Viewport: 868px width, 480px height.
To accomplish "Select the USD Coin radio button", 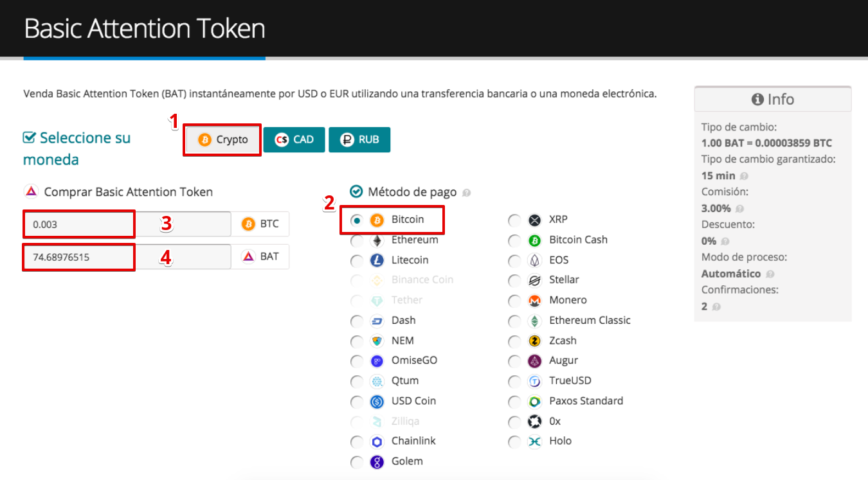I will [357, 401].
